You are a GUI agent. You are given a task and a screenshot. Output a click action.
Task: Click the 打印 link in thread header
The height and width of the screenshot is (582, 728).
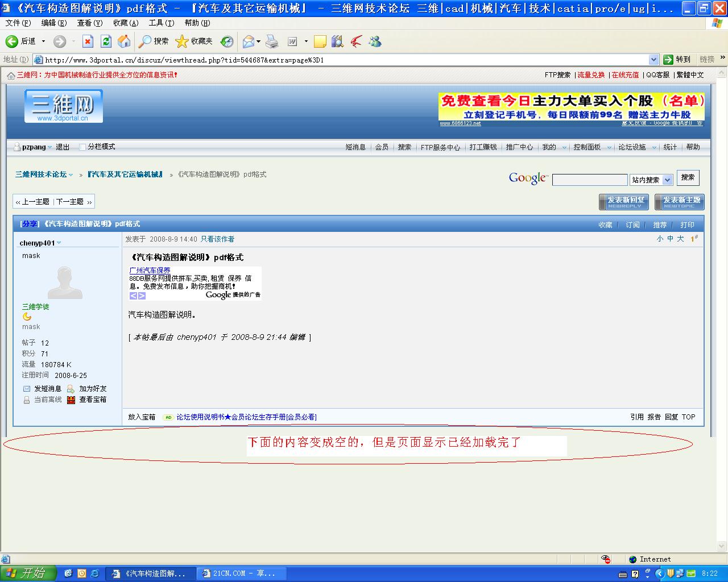pos(688,225)
